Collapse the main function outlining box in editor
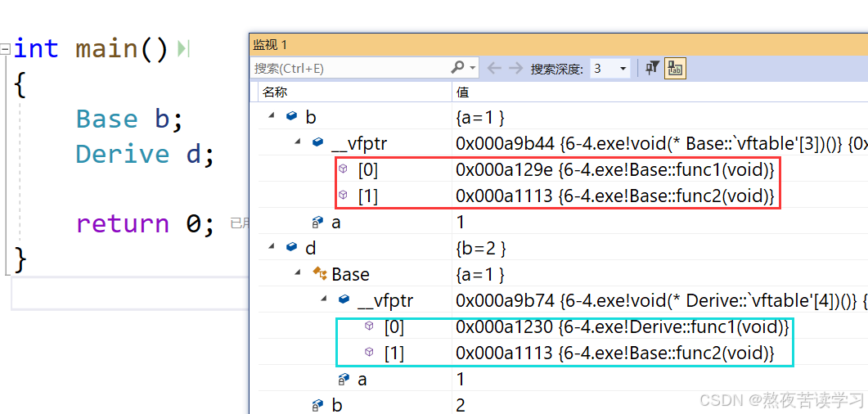The image size is (868, 414). 5,49
